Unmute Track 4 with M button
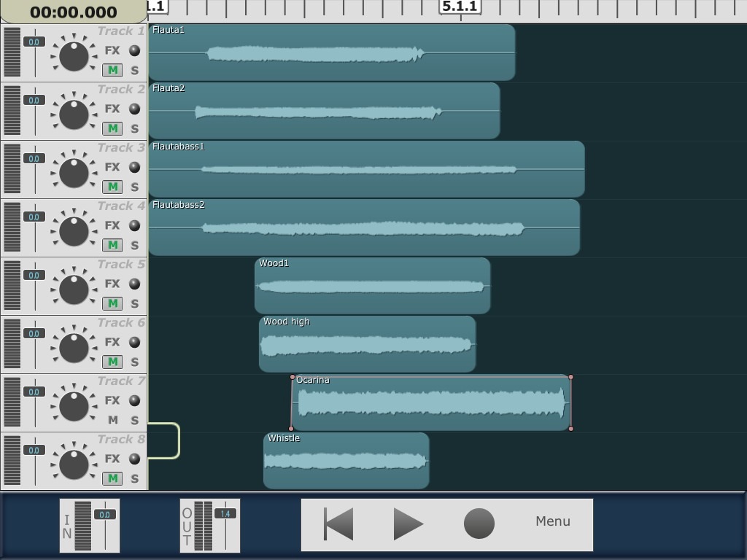The width and height of the screenshot is (747, 560). 113,245
